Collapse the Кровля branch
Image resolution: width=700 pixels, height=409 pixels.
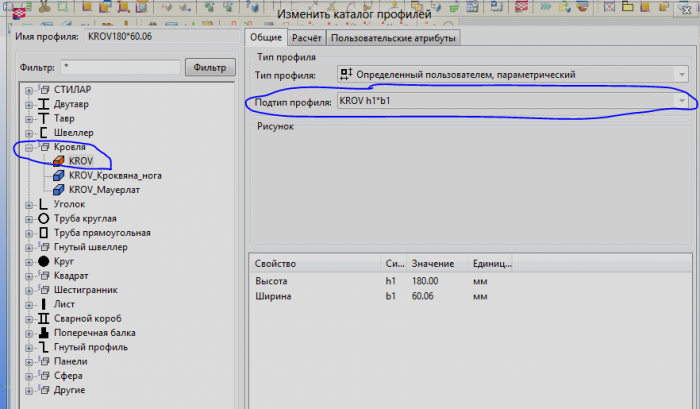pos(29,148)
